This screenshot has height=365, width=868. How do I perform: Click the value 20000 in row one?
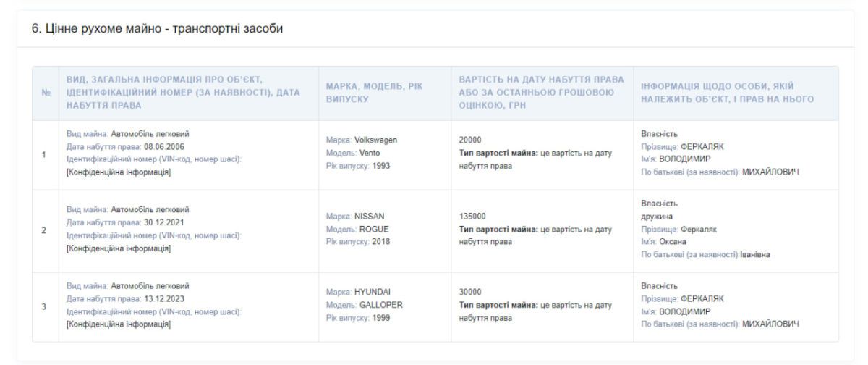(x=470, y=140)
